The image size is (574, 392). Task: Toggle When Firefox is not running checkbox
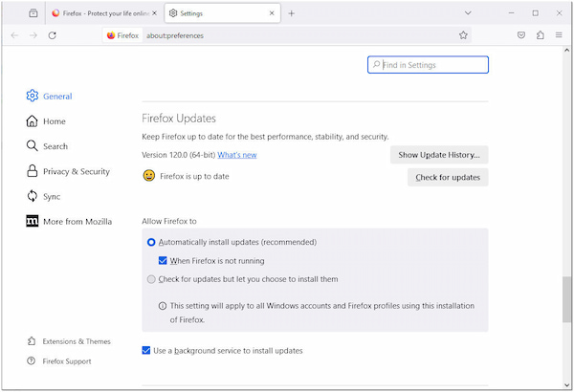pyautogui.click(x=163, y=261)
